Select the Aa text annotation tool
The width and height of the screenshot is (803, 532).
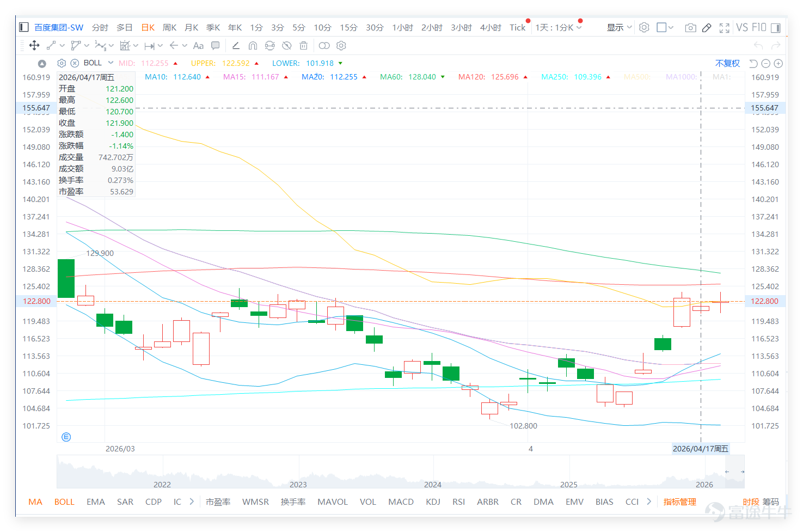(x=198, y=46)
